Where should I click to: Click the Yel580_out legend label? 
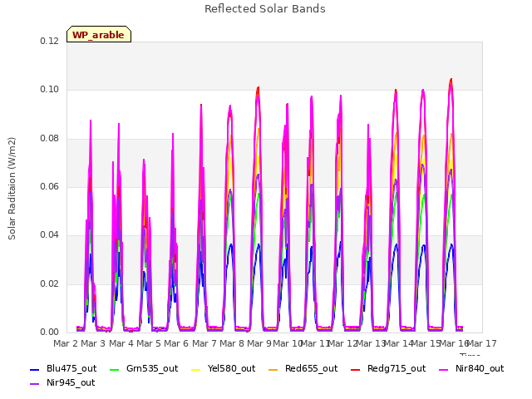231,368
